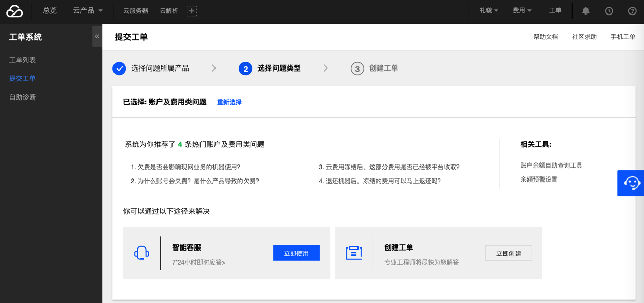Open question 为什么账号会欠费

coord(195,181)
